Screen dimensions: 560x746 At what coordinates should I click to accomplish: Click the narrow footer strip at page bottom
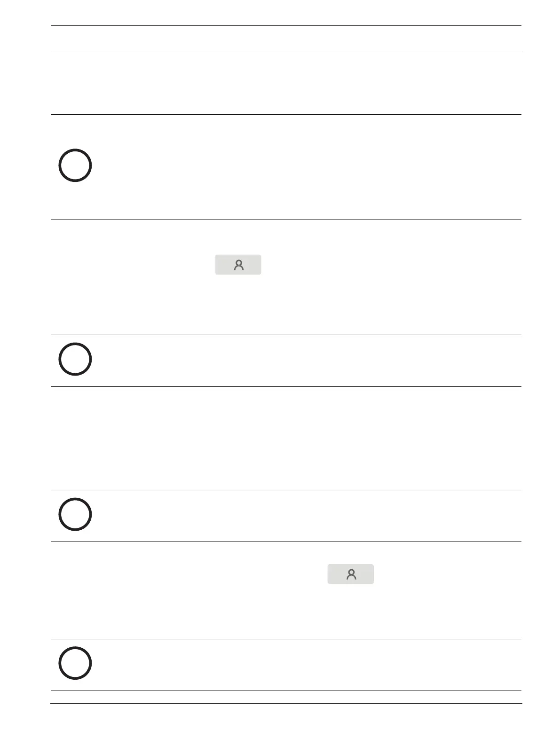[286, 697]
